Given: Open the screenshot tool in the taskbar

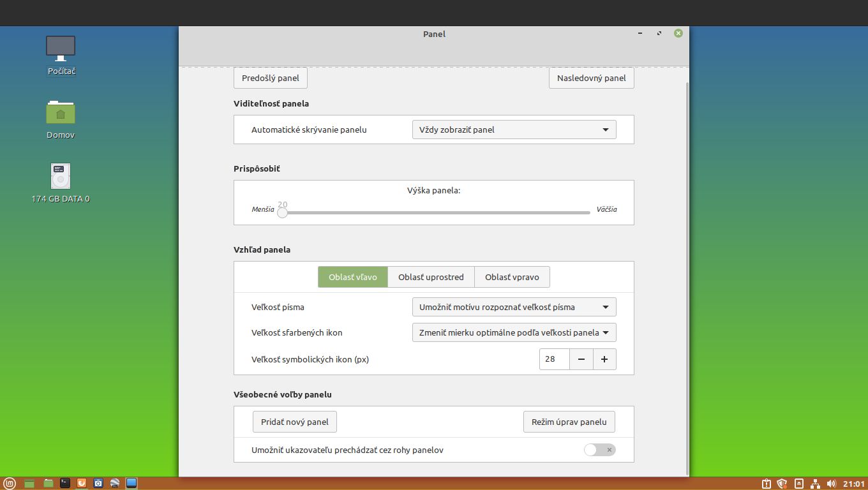Looking at the screenshot, I should pyautogui.click(x=98, y=483).
